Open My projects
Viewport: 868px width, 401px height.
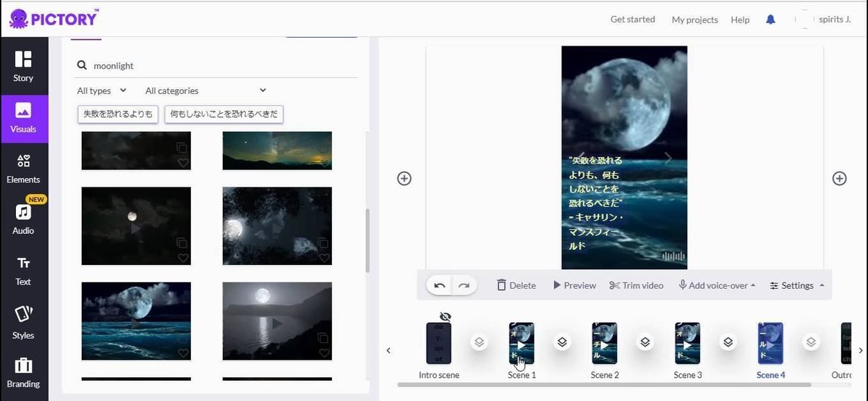(694, 20)
